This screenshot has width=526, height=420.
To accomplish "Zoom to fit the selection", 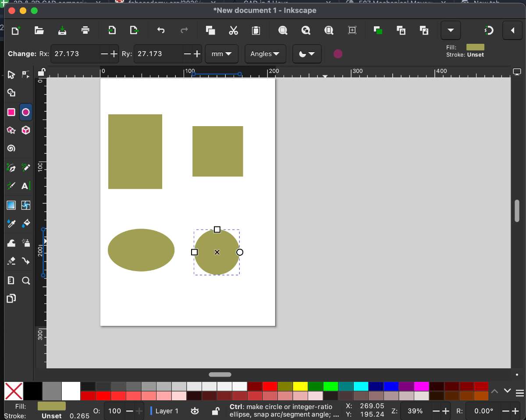I will [283, 30].
